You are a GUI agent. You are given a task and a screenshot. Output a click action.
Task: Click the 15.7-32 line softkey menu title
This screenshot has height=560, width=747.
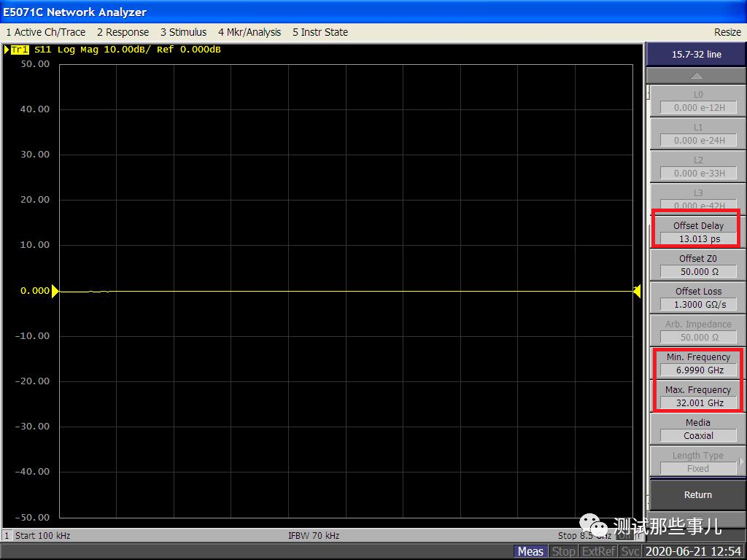[x=696, y=54]
